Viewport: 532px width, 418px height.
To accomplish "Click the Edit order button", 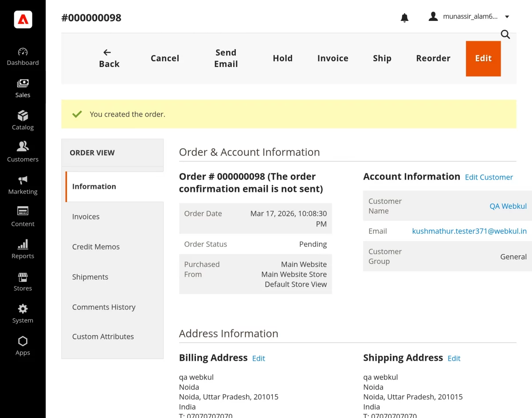I will click(483, 58).
